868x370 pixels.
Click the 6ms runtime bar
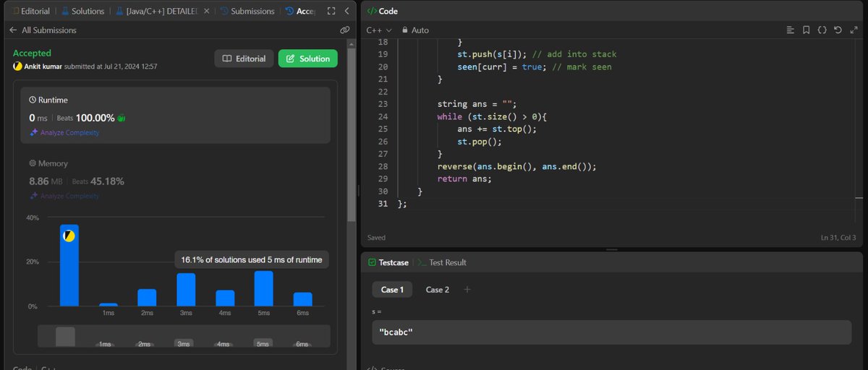pyautogui.click(x=302, y=299)
